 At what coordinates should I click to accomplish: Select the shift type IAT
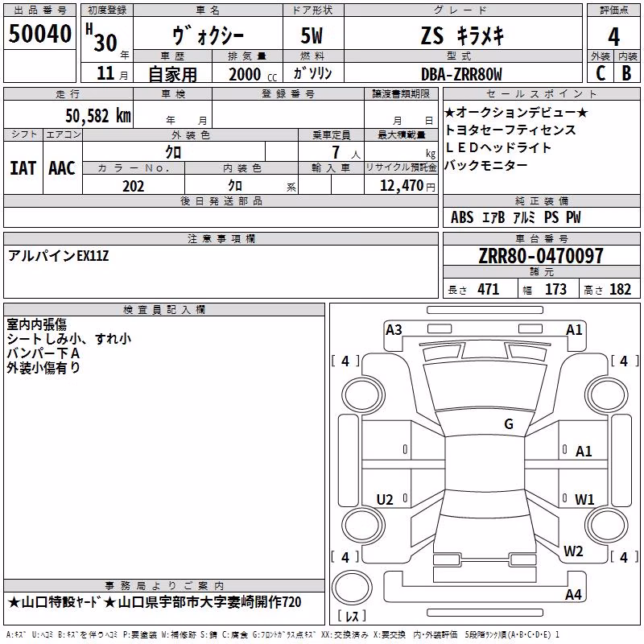[23, 168]
